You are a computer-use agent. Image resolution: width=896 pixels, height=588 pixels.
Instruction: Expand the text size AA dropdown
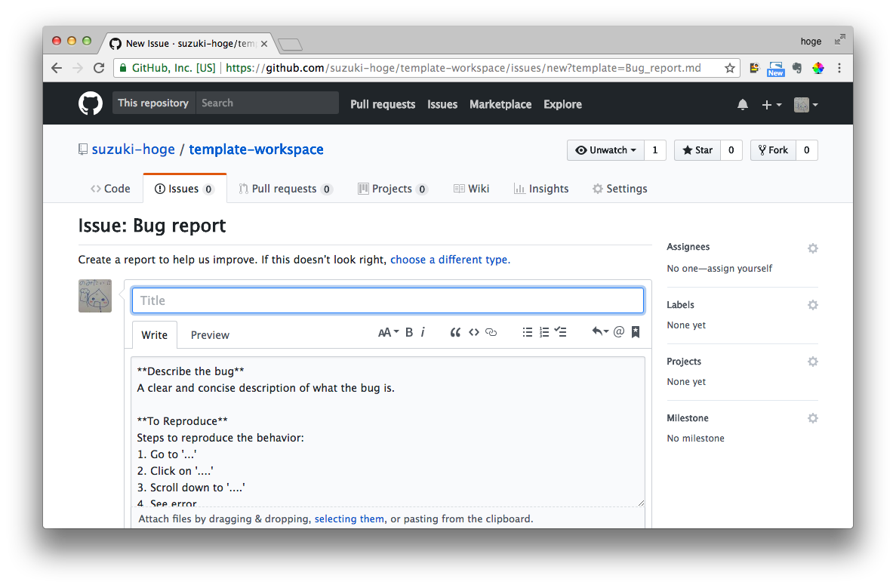click(x=387, y=332)
